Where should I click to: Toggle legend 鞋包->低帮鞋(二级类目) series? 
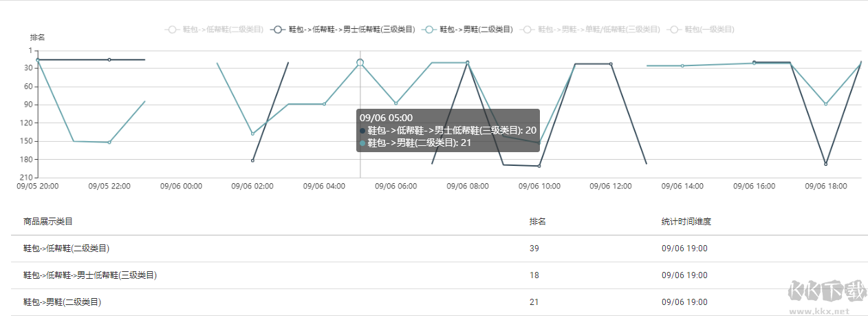[215, 30]
